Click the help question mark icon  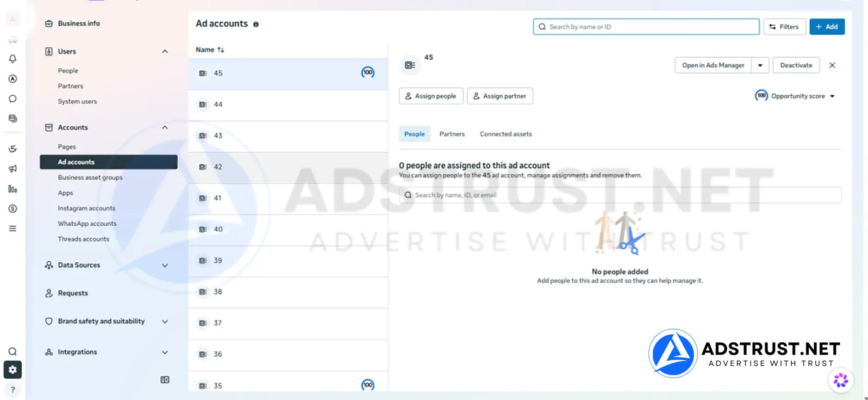coord(12,389)
